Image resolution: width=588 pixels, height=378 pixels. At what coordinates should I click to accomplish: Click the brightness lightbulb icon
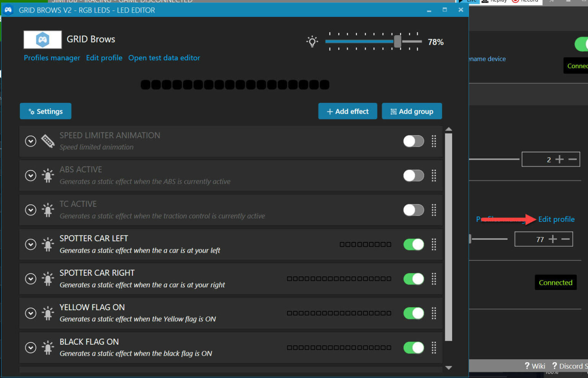click(x=312, y=41)
